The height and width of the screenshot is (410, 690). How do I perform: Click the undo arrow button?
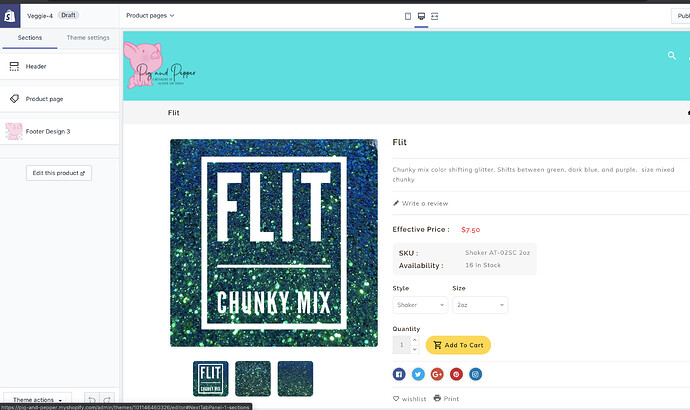tap(92, 400)
